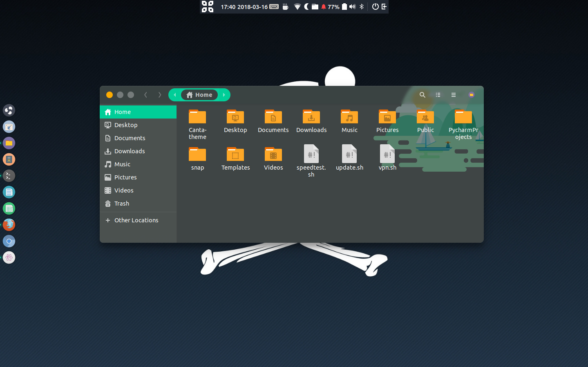Open the Files hamburger menu
Image resolution: width=588 pixels, height=367 pixels.
(453, 94)
